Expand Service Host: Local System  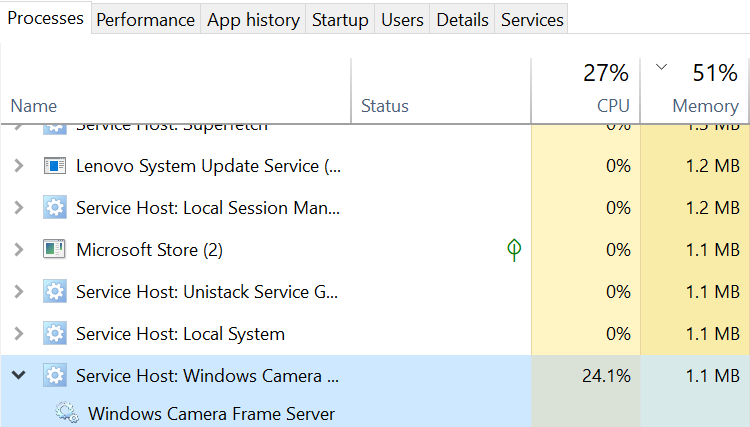click(18, 334)
